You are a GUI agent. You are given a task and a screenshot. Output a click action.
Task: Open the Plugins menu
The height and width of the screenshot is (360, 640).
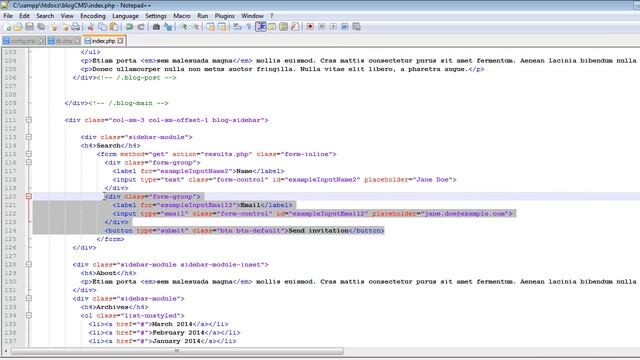click(x=224, y=16)
